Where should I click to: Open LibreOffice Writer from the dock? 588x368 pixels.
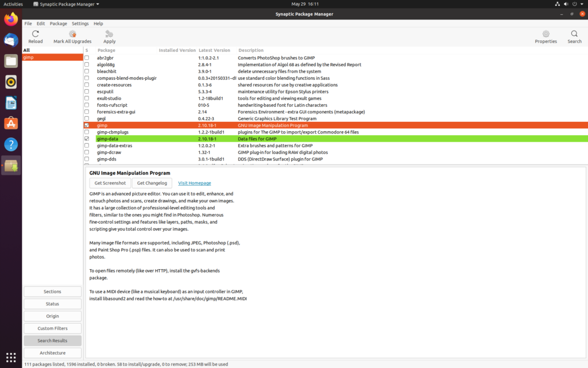pos(11,103)
